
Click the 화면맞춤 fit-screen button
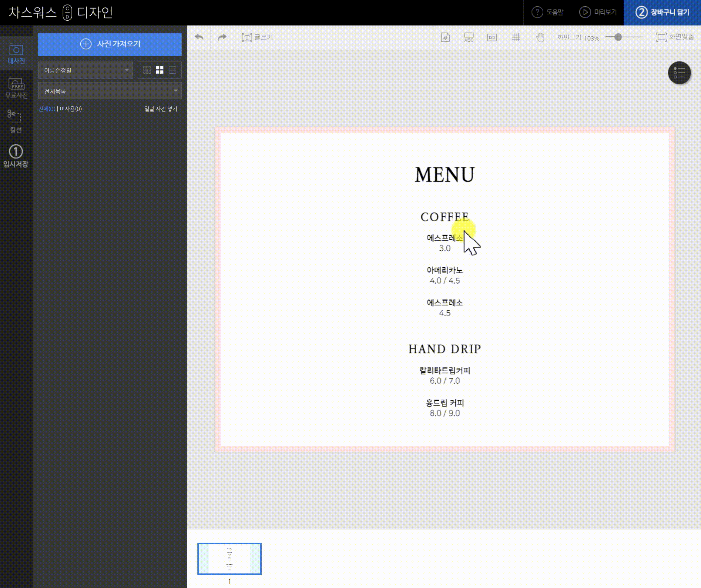[675, 37]
